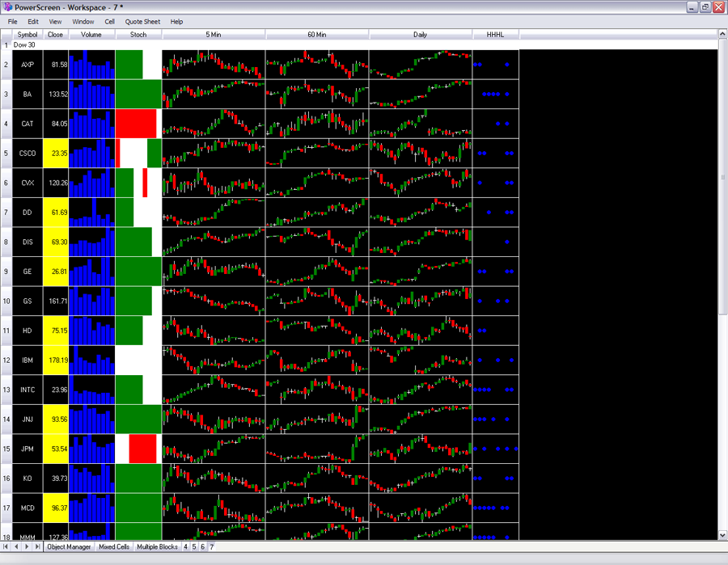Click the AXP 5 Min chart thumbnail
The image size is (728, 565).
(214, 65)
